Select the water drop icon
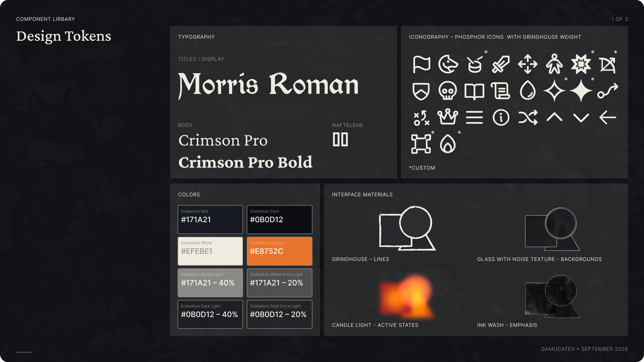This screenshot has width=644, height=362. click(x=528, y=90)
